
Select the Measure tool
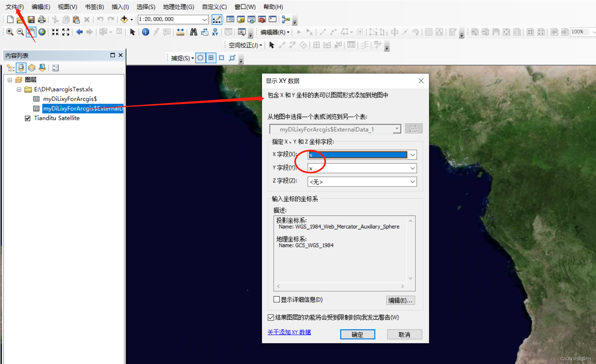click(180, 32)
